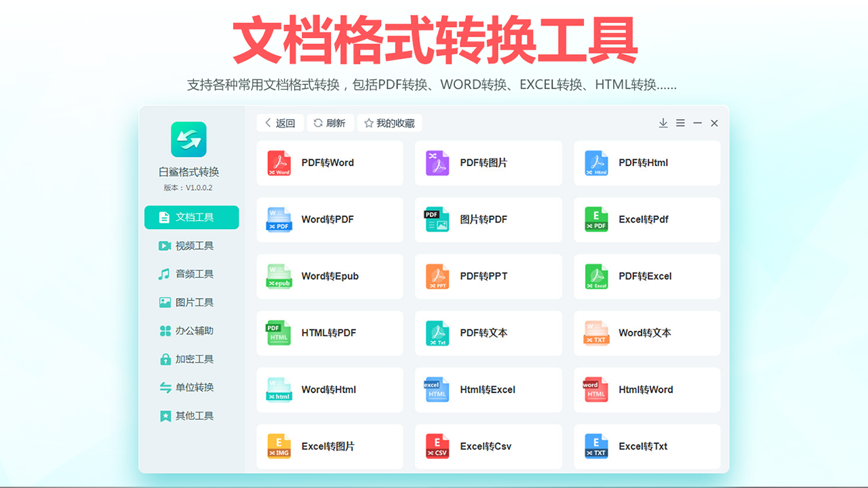Choose the PDF转PPT converter icon
Viewport: 868px width, 488px height.
tap(437, 277)
